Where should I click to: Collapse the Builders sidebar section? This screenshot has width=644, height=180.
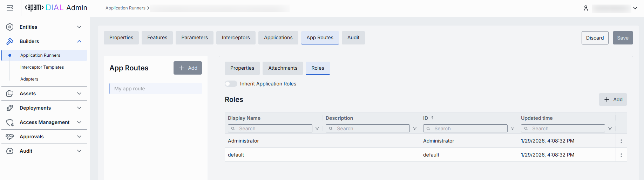[x=79, y=41]
